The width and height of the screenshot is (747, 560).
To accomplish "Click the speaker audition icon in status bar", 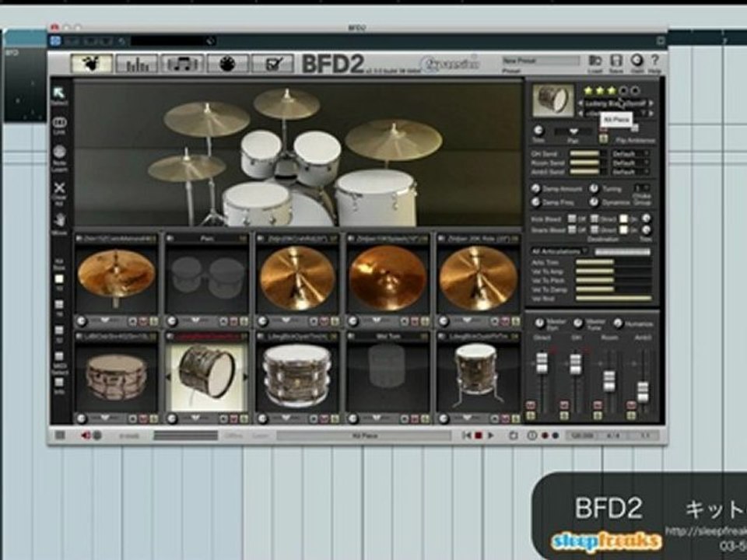I will point(86,436).
